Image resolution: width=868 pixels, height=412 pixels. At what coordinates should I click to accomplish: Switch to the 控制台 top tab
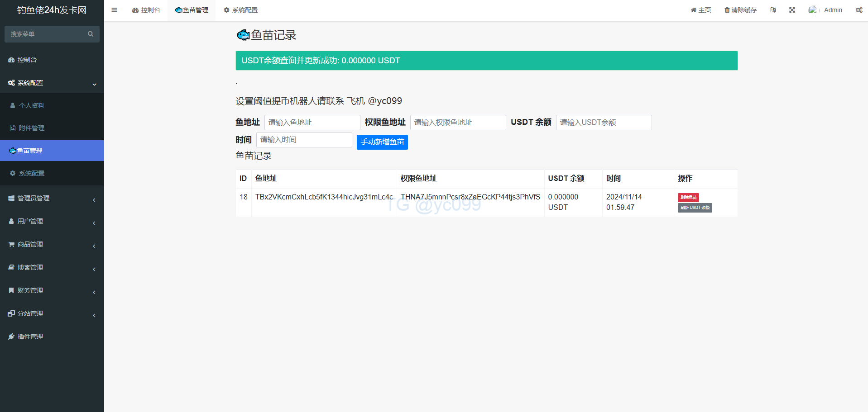click(146, 10)
